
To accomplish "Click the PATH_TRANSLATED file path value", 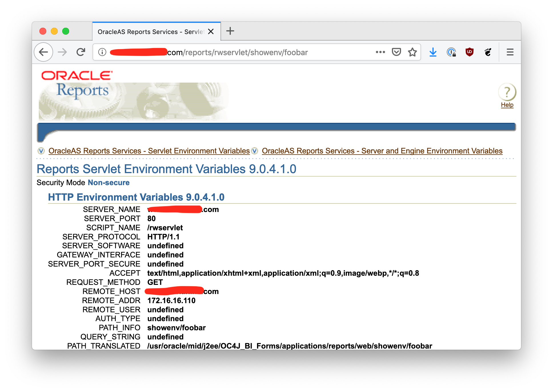I will 290,346.
